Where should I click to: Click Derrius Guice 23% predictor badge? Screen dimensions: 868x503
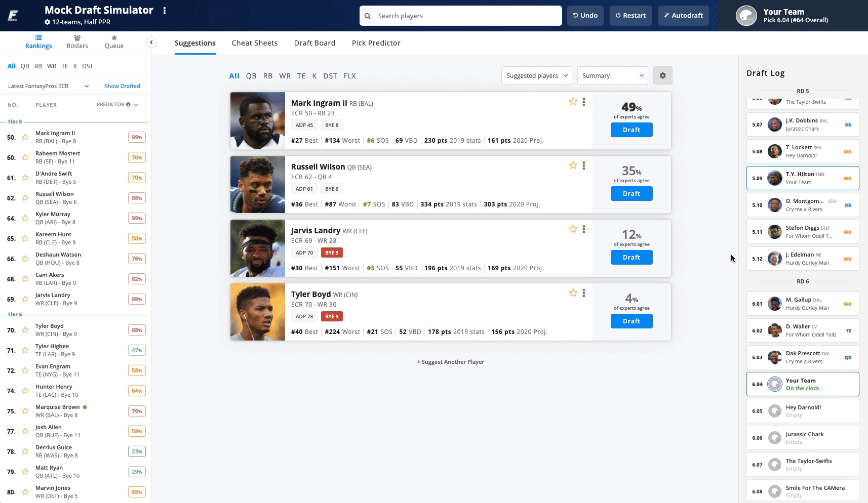pos(137,451)
